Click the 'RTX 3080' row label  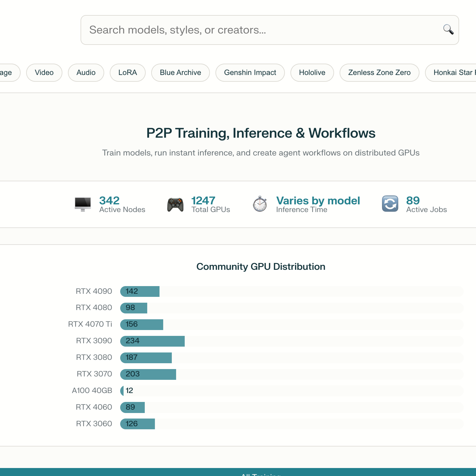pyautogui.click(x=94, y=357)
